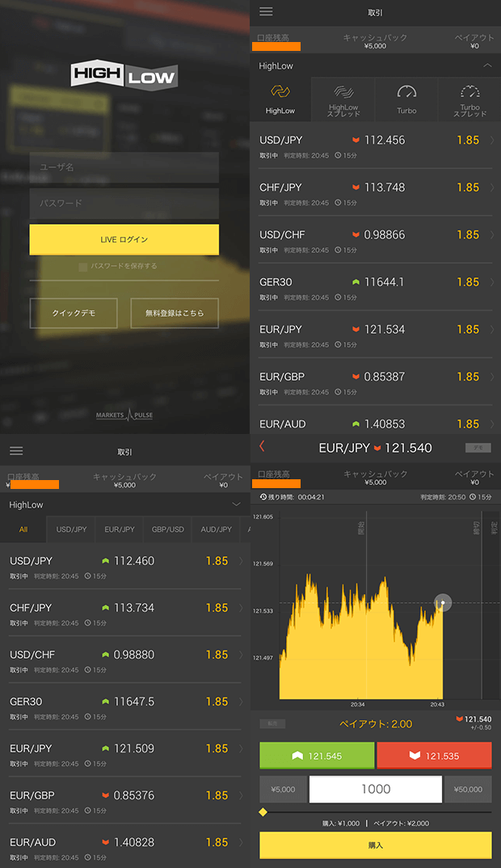Click the yellow diamond amount slider handle
Viewport: 501px width, 868px height.
[x=263, y=812]
